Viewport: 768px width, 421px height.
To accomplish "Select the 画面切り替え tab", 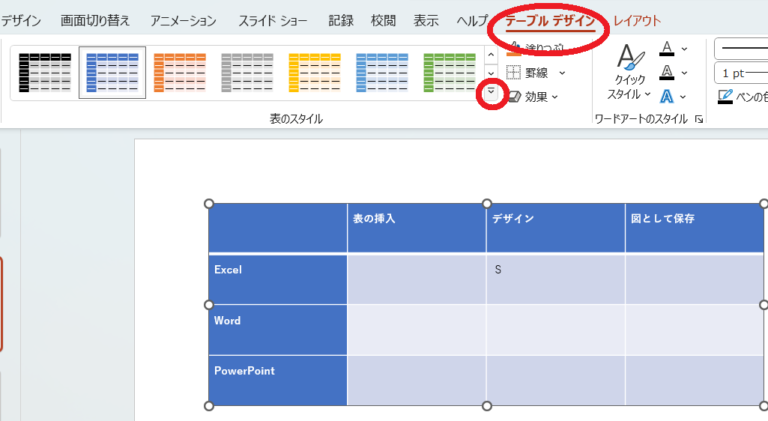I will [x=95, y=21].
